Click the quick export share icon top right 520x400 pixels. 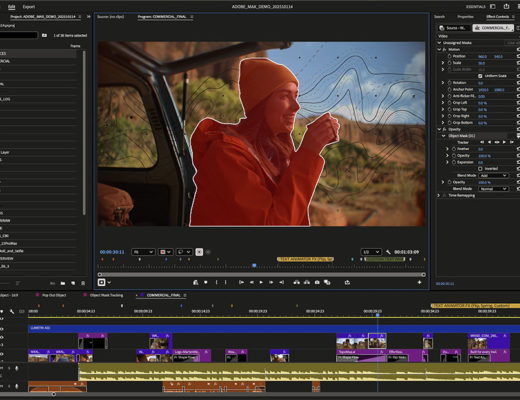506,6
